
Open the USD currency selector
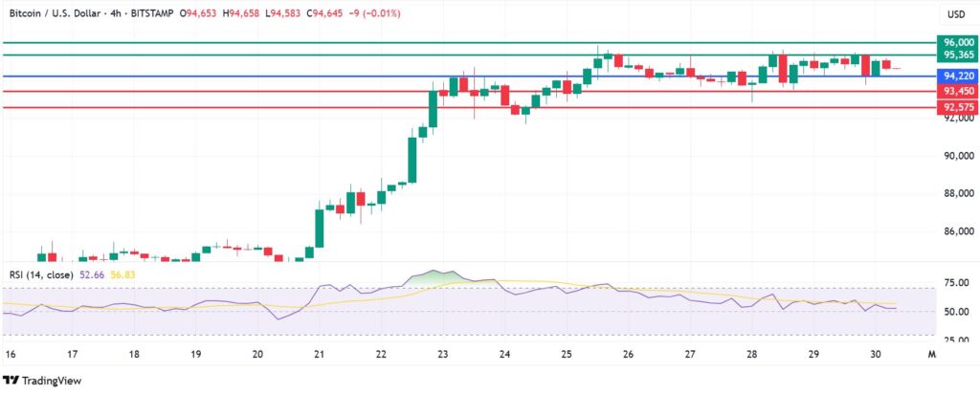coord(955,14)
